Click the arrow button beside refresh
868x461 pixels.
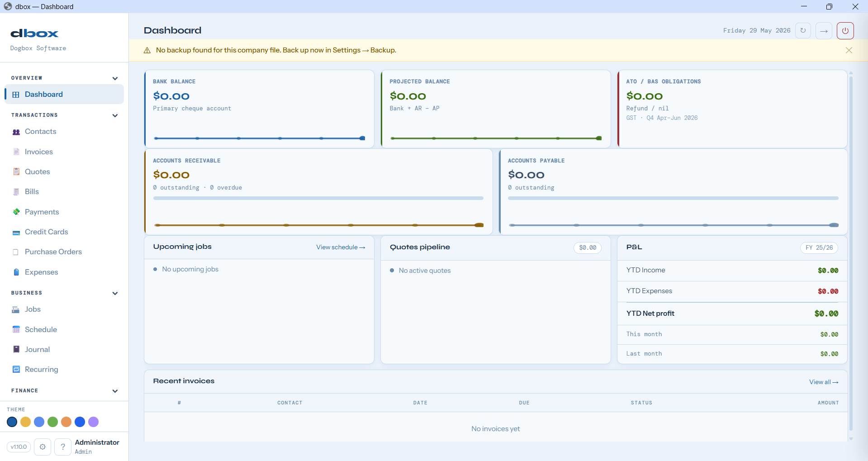click(824, 31)
